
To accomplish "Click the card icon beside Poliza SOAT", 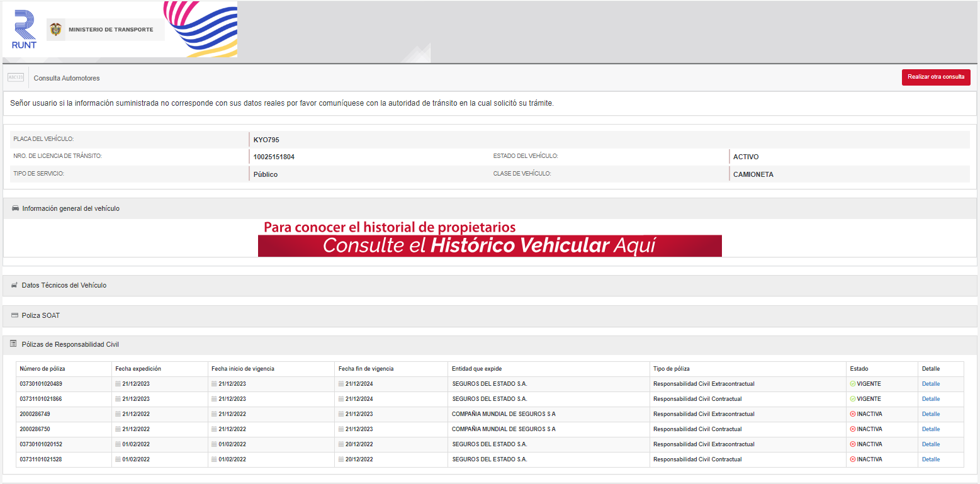I will click(x=15, y=315).
